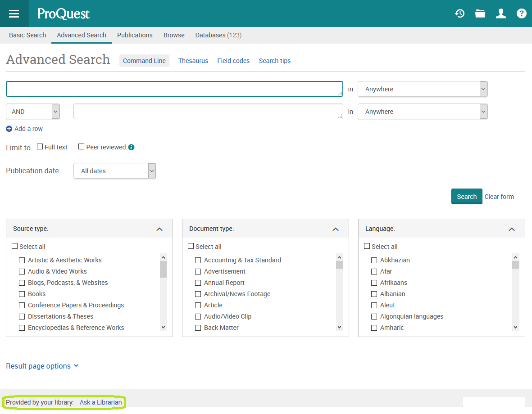Open the Browse tab

(x=174, y=35)
